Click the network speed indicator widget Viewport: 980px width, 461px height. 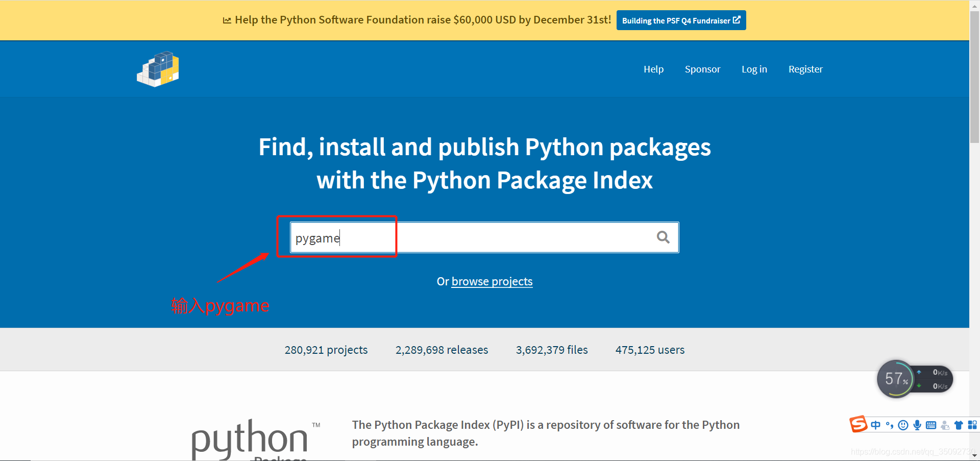pos(934,379)
